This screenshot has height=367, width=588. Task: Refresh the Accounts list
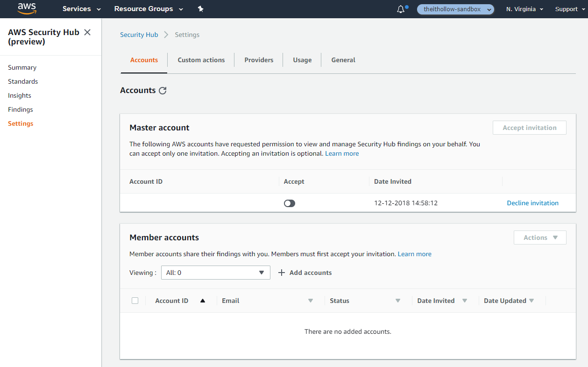click(x=163, y=91)
